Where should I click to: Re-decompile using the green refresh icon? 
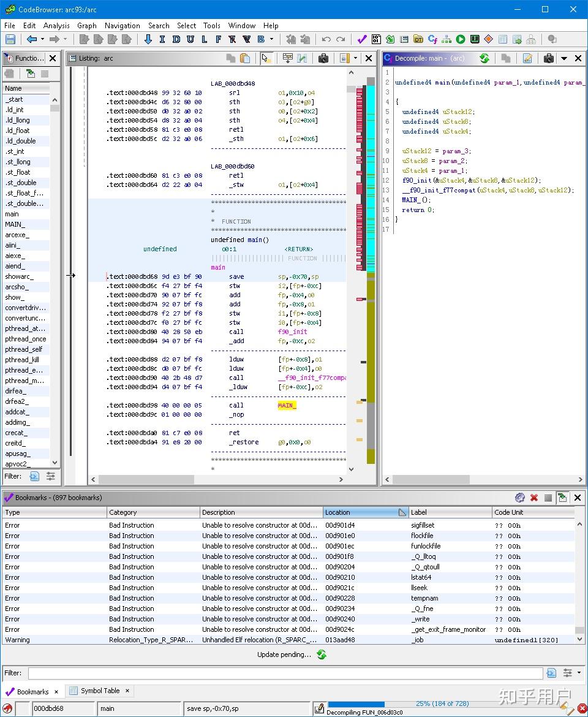click(x=484, y=58)
